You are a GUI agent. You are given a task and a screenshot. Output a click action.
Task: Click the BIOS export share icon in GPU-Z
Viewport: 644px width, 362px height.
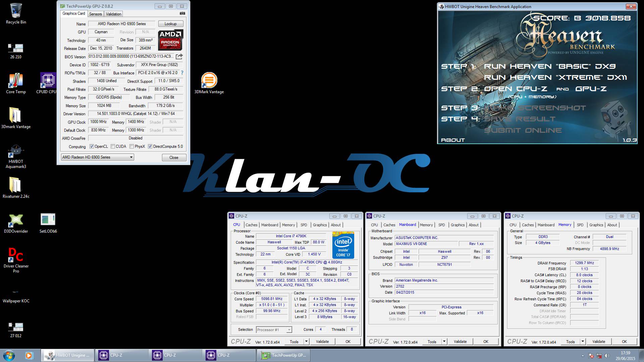[179, 56]
